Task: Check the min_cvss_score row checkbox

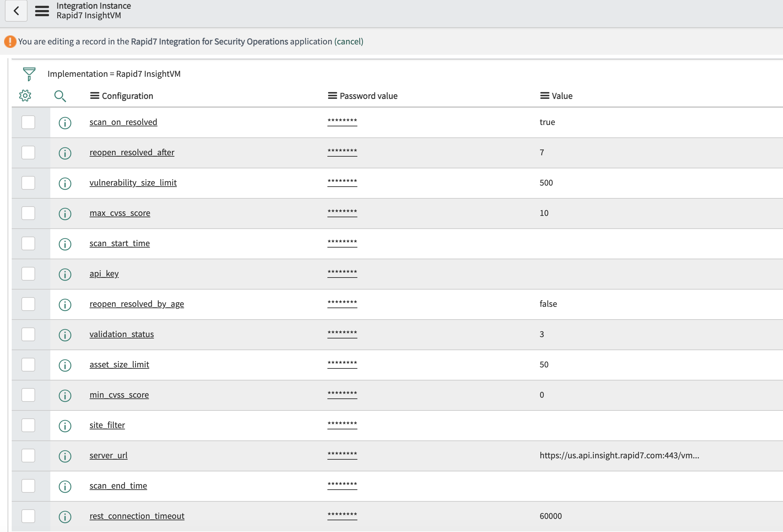Action: click(28, 395)
